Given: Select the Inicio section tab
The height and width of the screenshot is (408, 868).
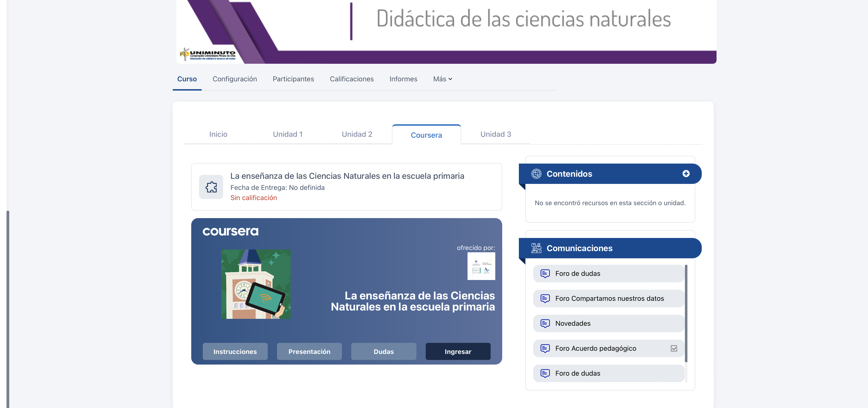Looking at the screenshot, I should [x=218, y=134].
